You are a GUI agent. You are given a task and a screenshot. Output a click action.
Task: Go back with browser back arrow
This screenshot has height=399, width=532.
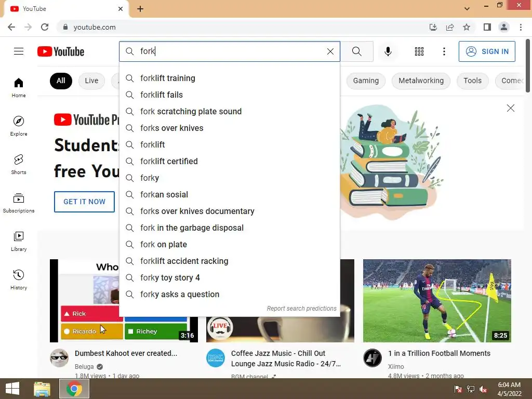click(x=11, y=27)
